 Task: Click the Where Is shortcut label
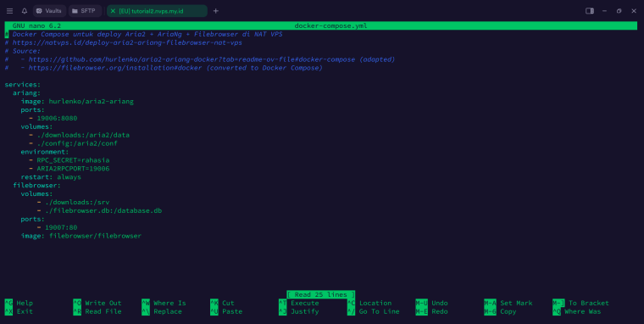pos(169,303)
